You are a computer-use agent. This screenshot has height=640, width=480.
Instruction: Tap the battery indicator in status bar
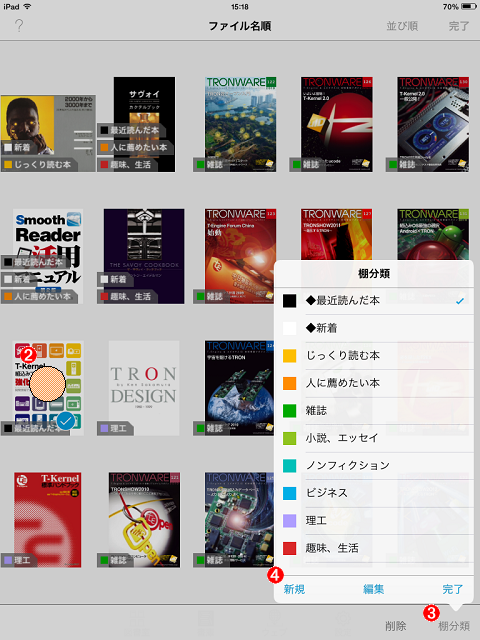point(469,7)
